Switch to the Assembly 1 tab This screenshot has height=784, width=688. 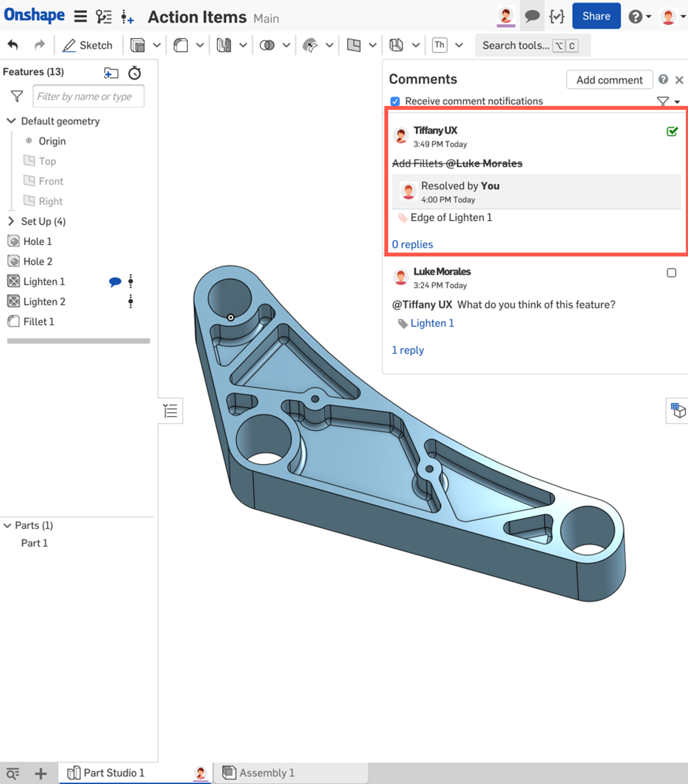[x=267, y=773]
